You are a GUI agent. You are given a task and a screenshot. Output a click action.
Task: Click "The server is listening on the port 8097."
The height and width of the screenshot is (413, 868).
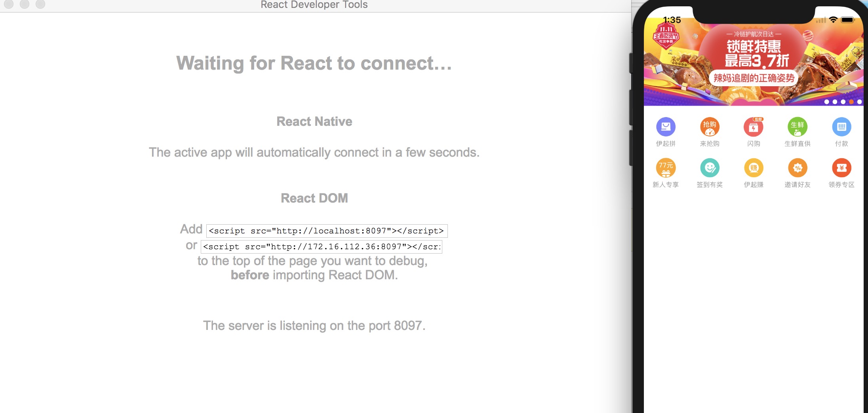[314, 326]
